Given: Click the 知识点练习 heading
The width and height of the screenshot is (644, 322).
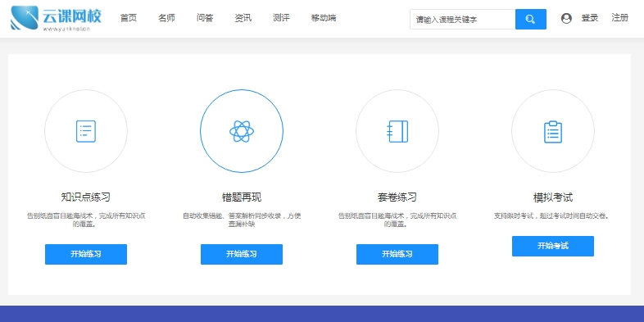Looking at the screenshot, I should click(86, 197).
